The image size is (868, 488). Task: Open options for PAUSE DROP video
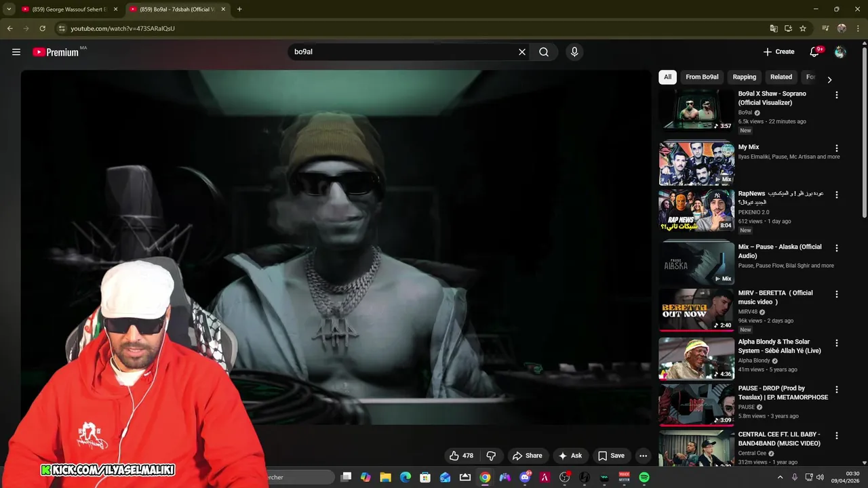tap(836, 390)
